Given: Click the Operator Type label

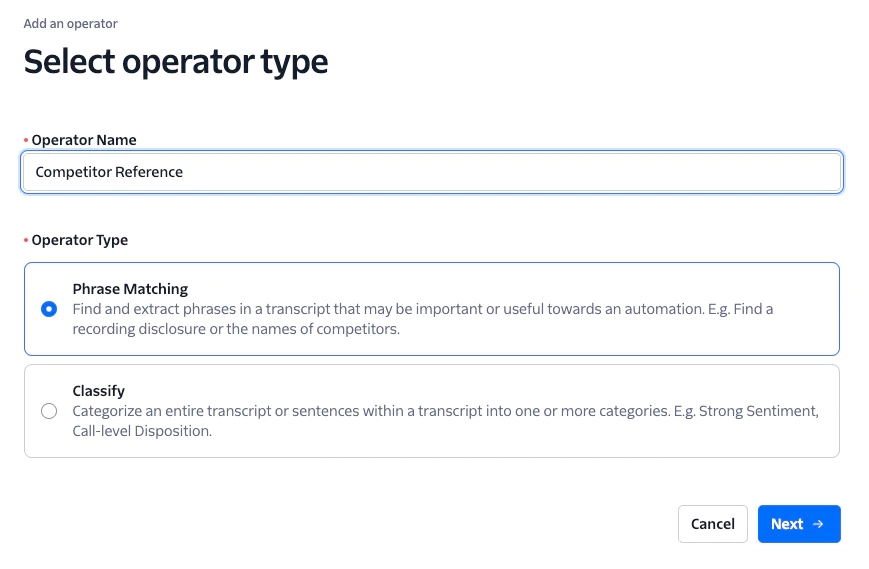Looking at the screenshot, I should [x=80, y=240].
